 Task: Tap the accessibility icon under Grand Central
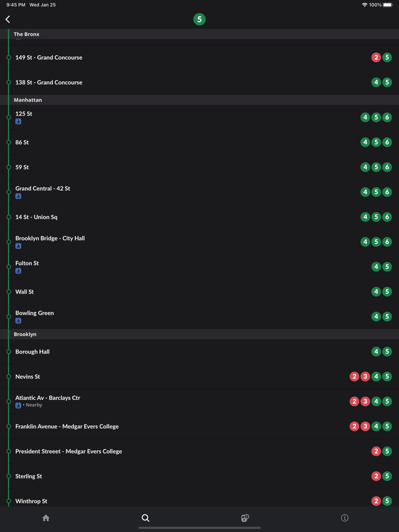(18, 196)
